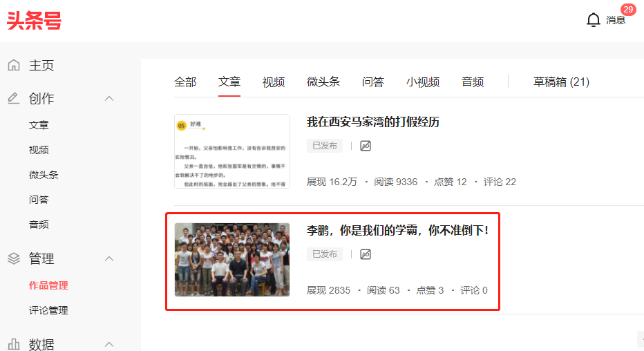Collapse the 数据 section chevron
This screenshot has height=351, width=644.
(109, 344)
